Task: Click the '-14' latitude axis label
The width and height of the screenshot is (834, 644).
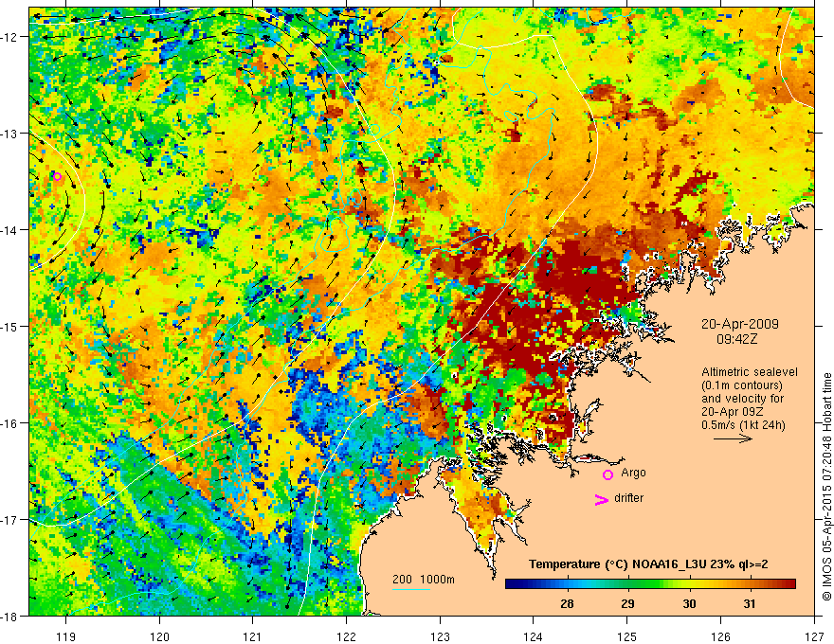Action: tap(9, 230)
